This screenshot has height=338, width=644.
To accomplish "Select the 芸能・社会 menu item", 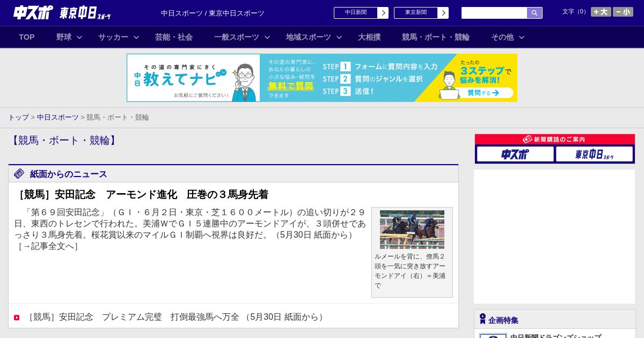I will pyautogui.click(x=174, y=37).
